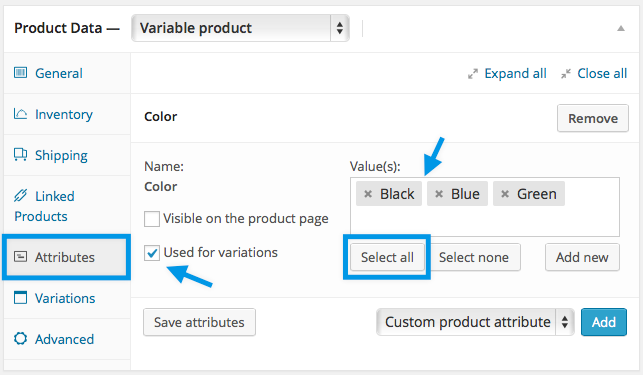Screen dimensions: 643x375
Task: Open the Shipping tab
Action: (x=67, y=155)
